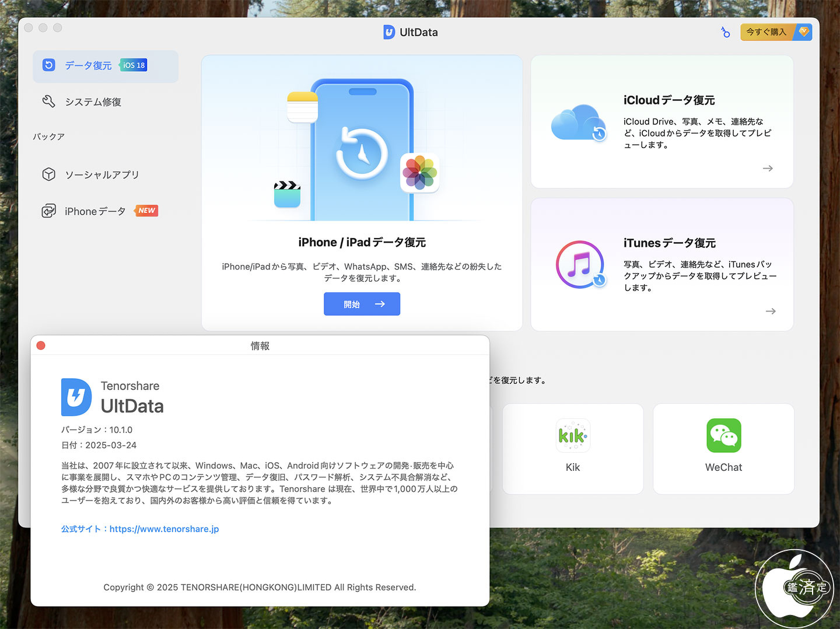Open the iTunesデータ復元 arrow
This screenshot has width=840, height=629.
coord(770,312)
